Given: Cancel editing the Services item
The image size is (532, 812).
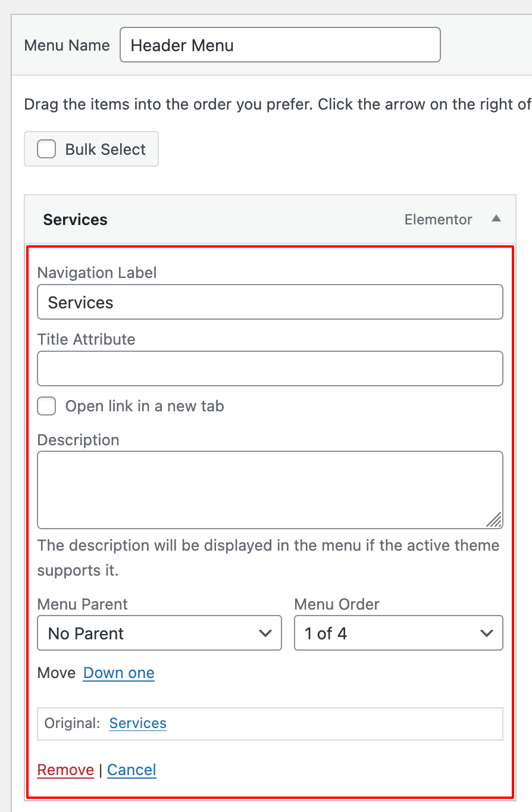Looking at the screenshot, I should 132,770.
